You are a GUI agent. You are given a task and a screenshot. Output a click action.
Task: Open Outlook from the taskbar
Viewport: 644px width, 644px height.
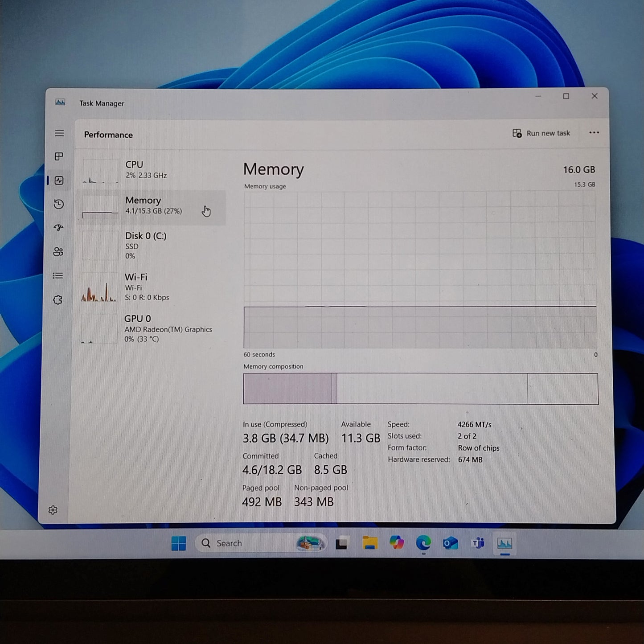point(450,543)
